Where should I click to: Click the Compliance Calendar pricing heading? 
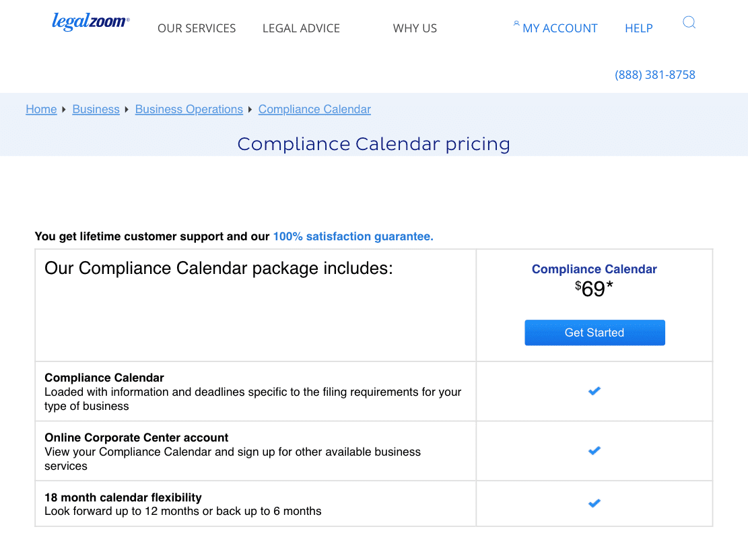(x=374, y=144)
